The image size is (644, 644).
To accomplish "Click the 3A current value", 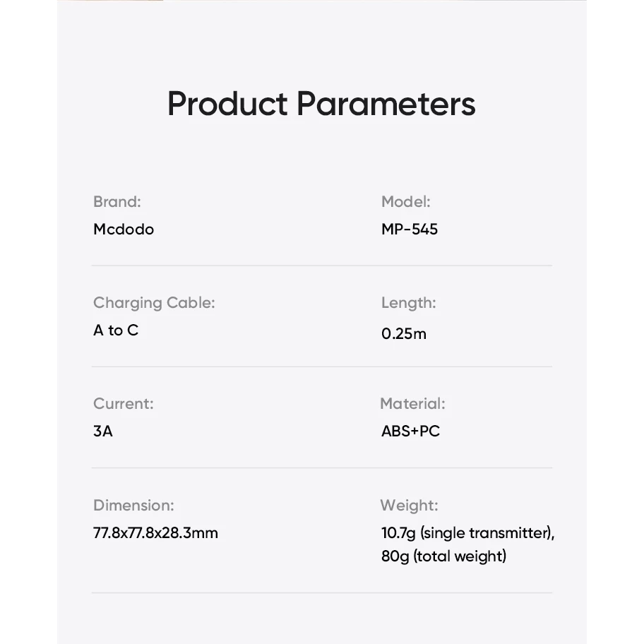I will [x=102, y=431].
